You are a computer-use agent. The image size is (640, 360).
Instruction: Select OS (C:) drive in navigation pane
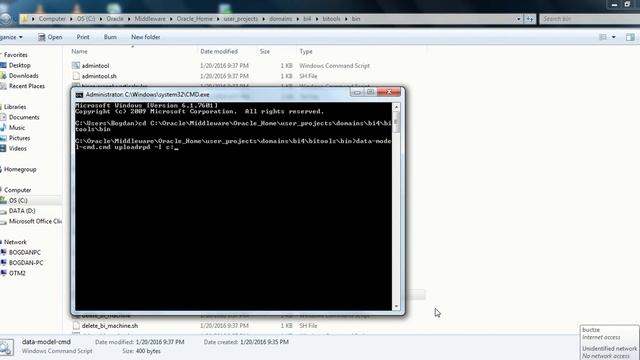click(x=18, y=200)
